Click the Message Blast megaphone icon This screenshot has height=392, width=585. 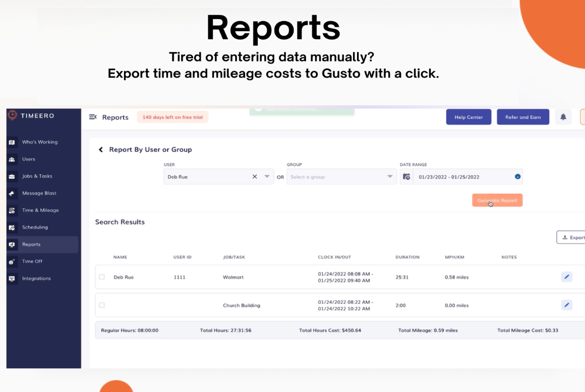(12, 193)
